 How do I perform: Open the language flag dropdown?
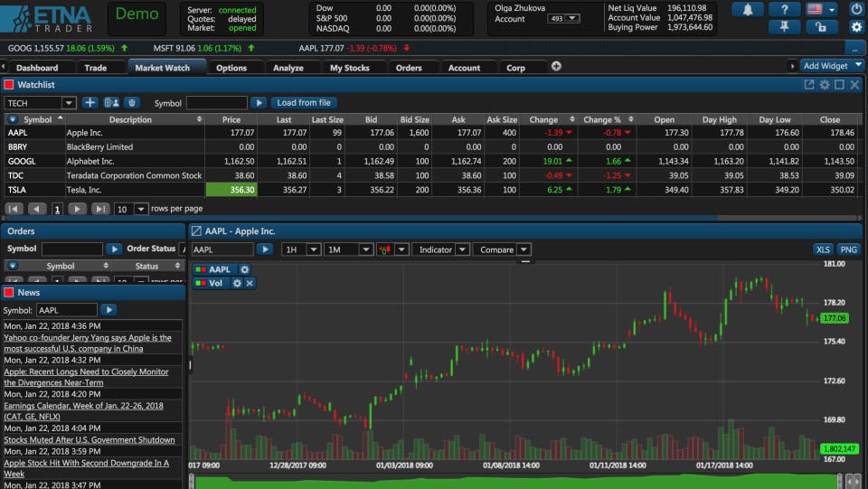click(821, 9)
